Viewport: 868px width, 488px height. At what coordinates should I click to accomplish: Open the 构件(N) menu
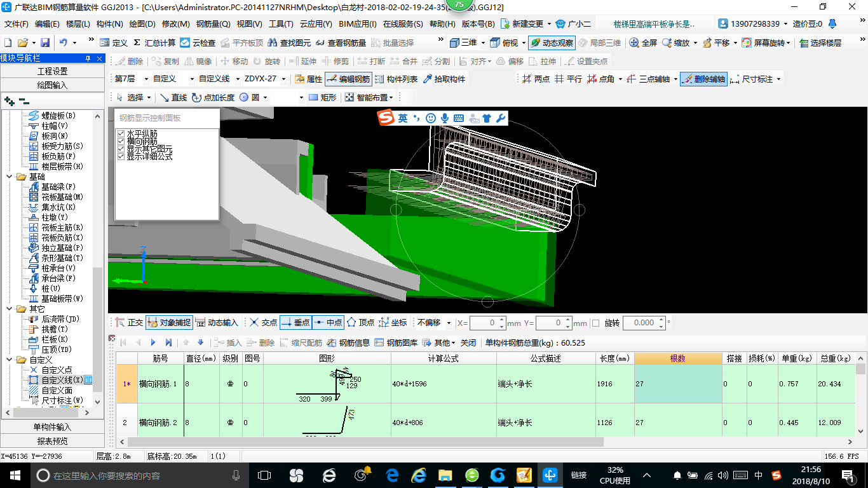[x=109, y=24]
